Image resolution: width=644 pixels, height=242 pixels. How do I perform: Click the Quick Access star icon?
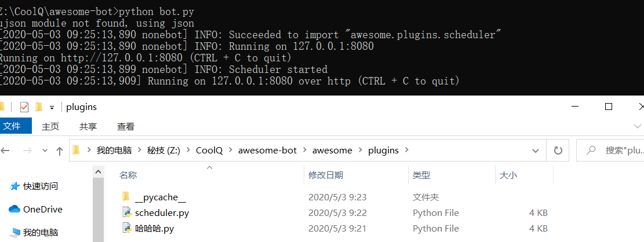tap(14, 186)
